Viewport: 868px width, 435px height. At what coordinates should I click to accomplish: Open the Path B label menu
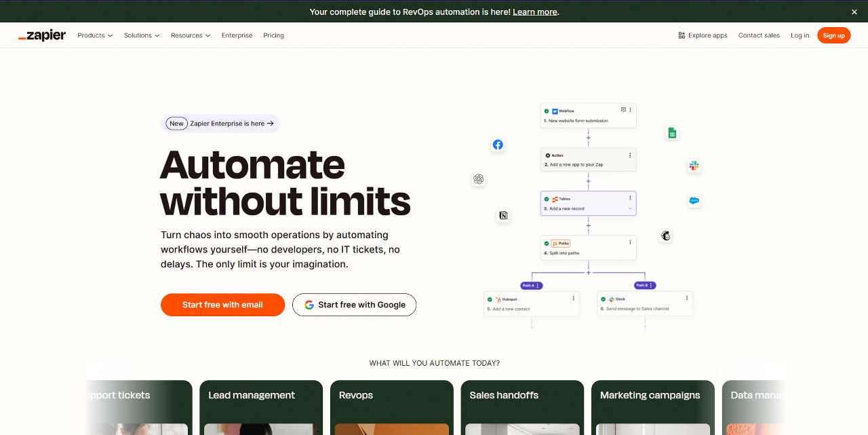[644, 286]
